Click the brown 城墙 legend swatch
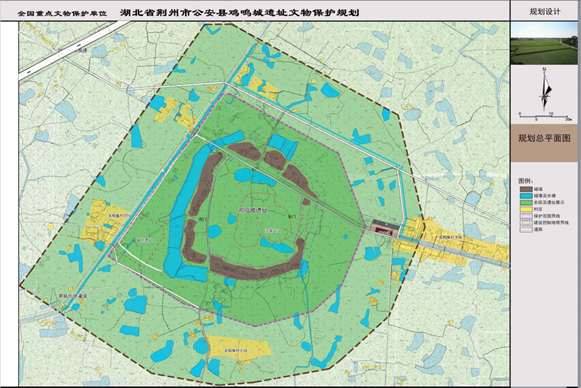 pos(526,189)
